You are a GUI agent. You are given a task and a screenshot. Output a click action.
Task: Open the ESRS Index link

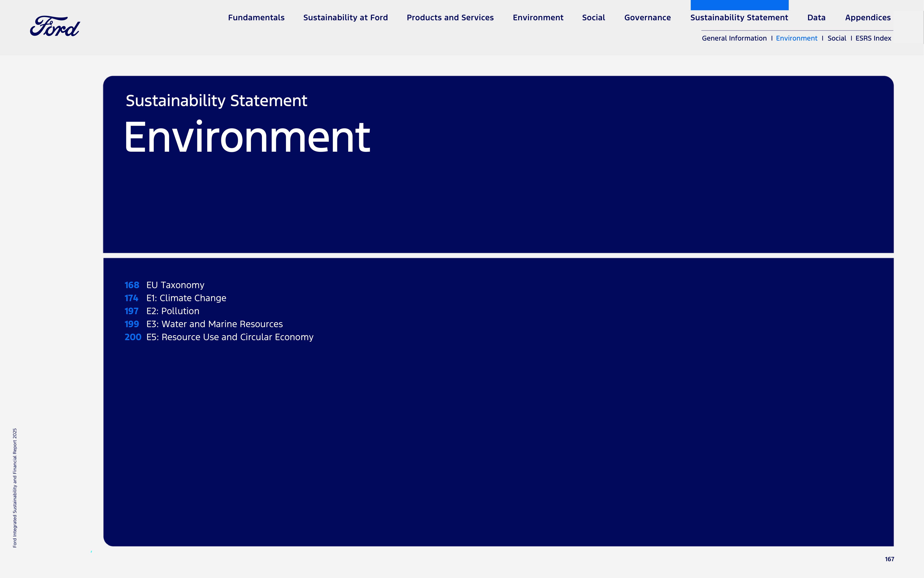[873, 38]
